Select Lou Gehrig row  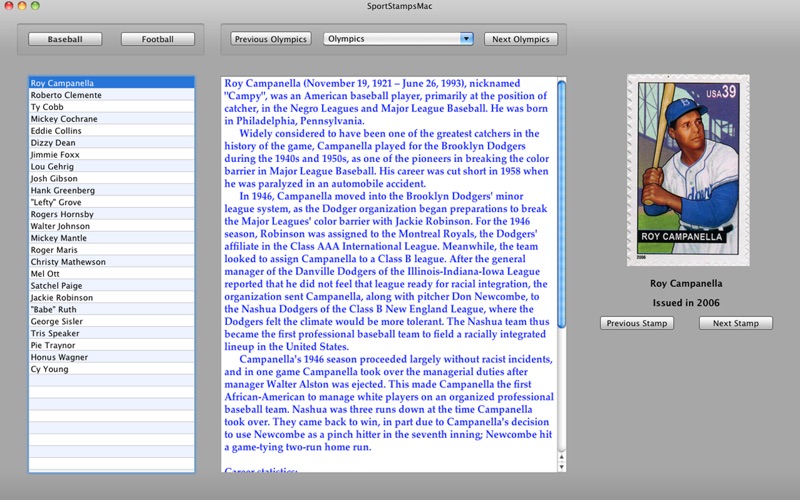112,166
